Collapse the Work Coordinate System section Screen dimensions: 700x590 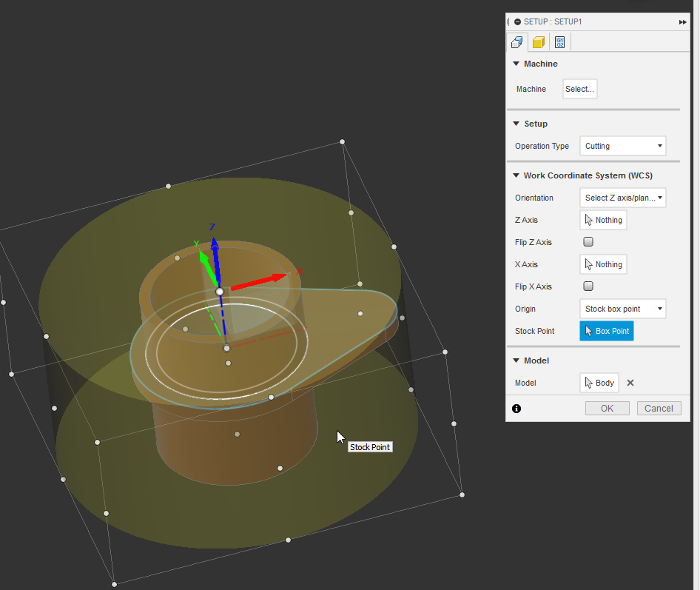tap(516, 175)
